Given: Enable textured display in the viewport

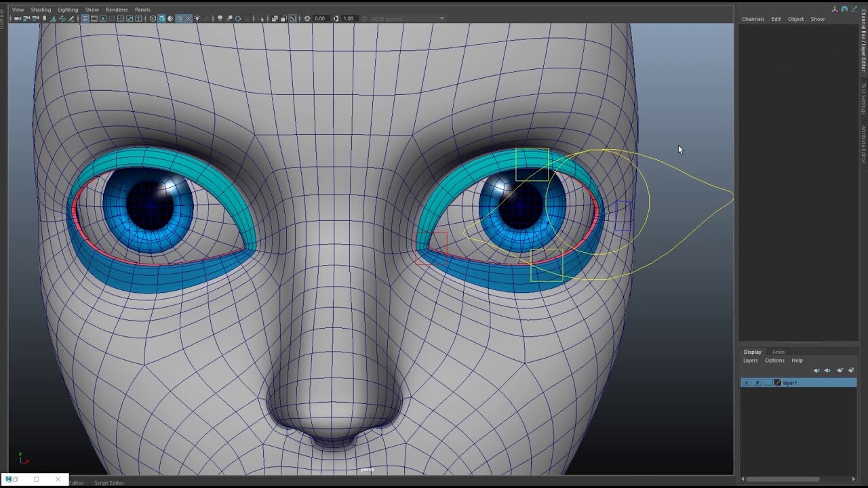Looking at the screenshot, I should click(170, 19).
